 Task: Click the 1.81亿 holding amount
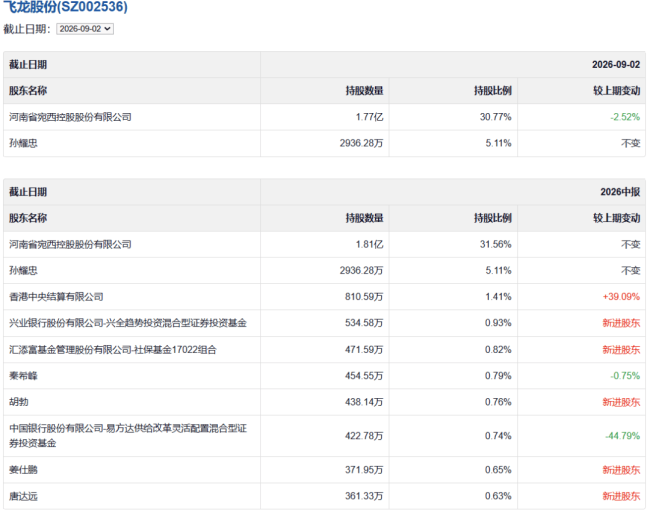[x=369, y=244]
